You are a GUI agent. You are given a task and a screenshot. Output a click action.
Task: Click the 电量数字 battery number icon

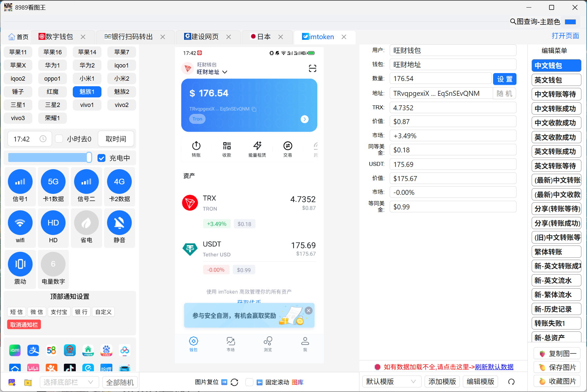(53, 264)
